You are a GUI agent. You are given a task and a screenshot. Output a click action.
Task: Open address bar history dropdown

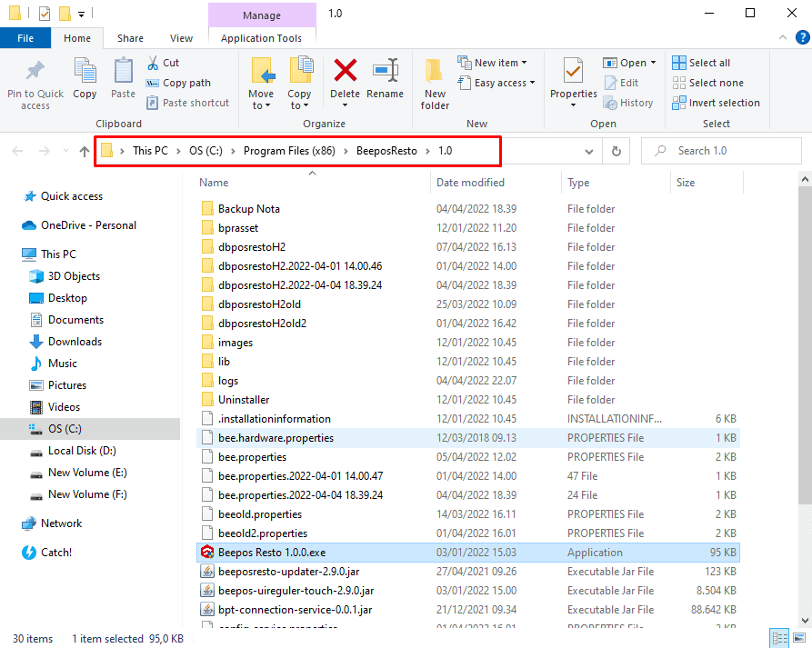(x=589, y=151)
